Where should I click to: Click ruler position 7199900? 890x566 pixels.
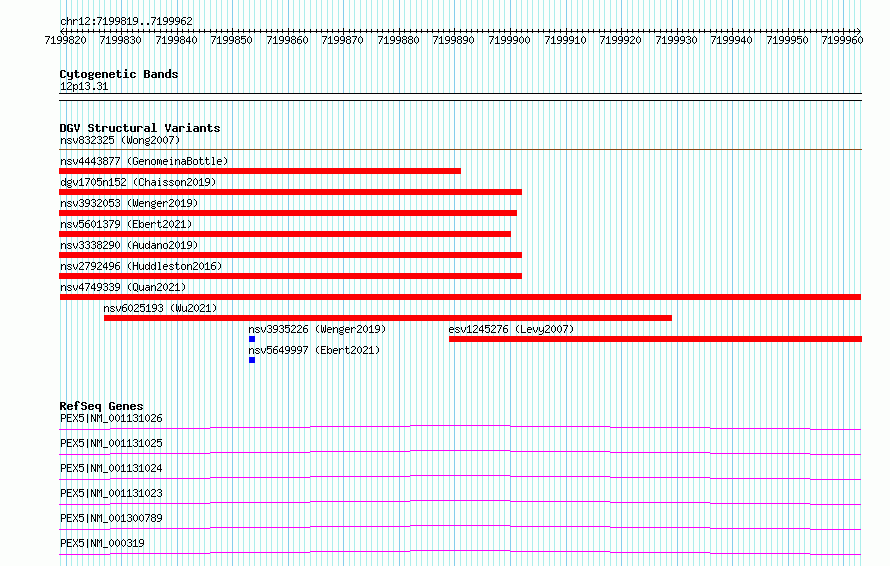(509, 40)
